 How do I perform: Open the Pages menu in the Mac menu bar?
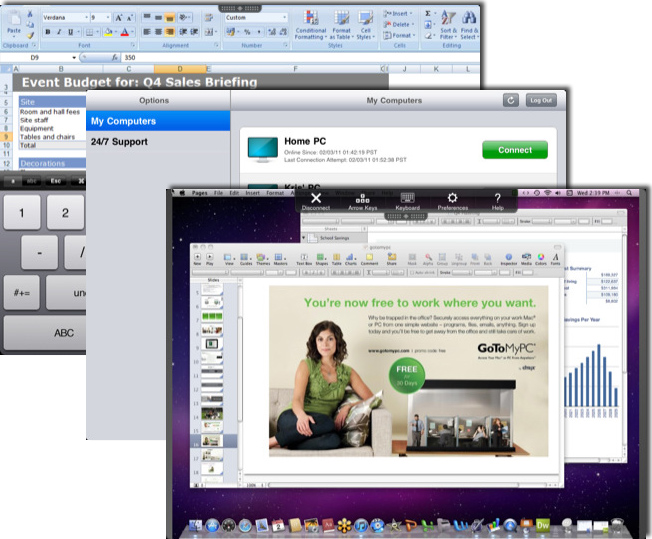pos(200,193)
